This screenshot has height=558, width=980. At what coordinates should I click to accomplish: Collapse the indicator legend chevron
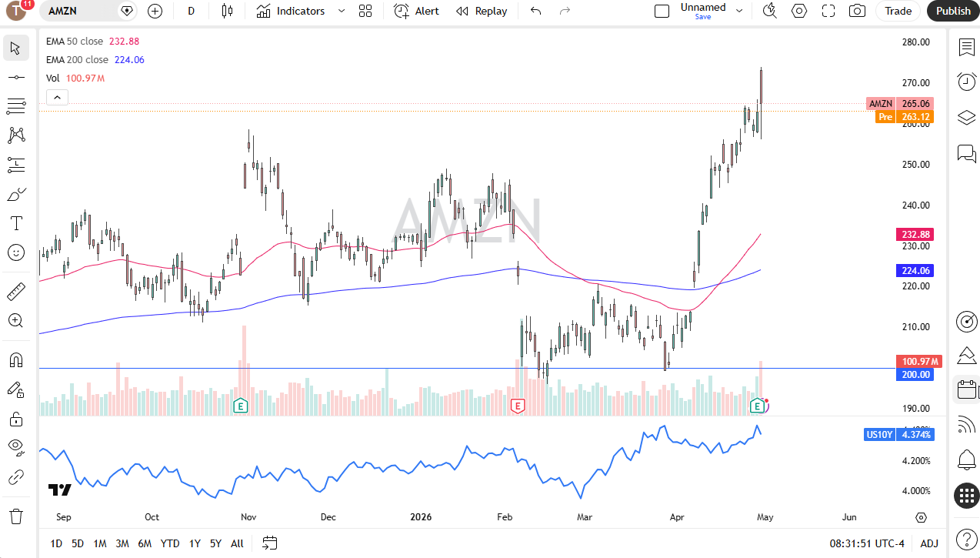(x=58, y=97)
